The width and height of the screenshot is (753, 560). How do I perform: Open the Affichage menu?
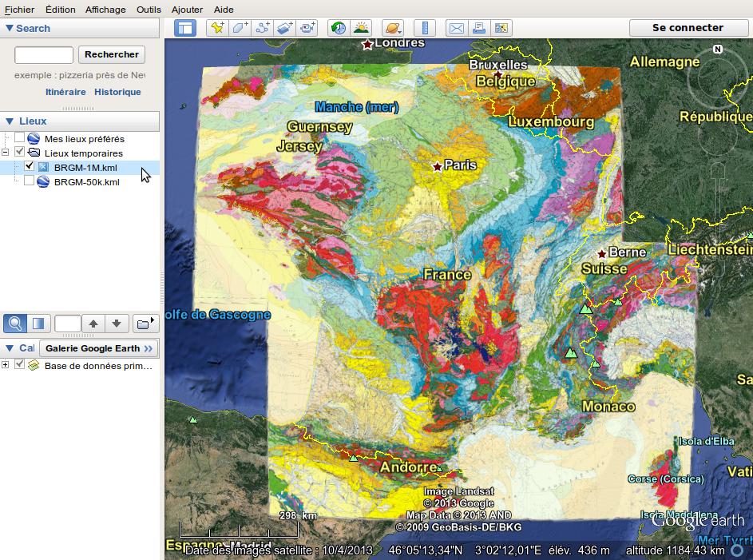(x=105, y=10)
